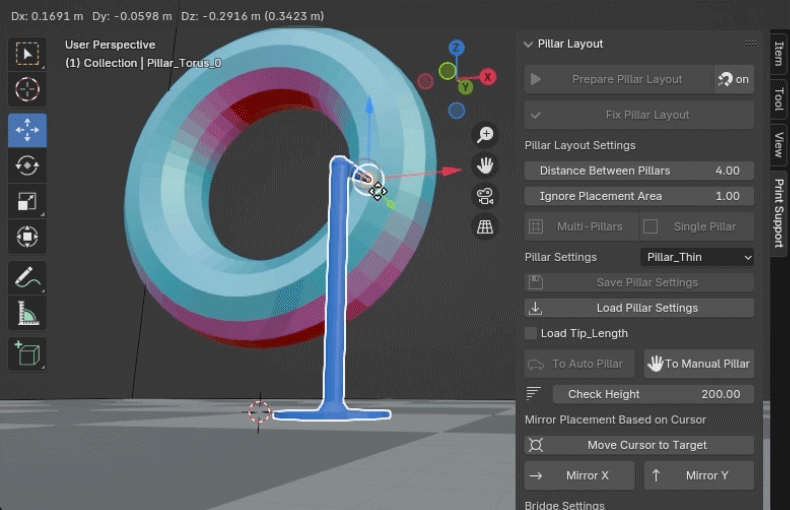Toggle the Multi-Pillars option
Viewport: 790px width, 510px height.
tap(581, 226)
